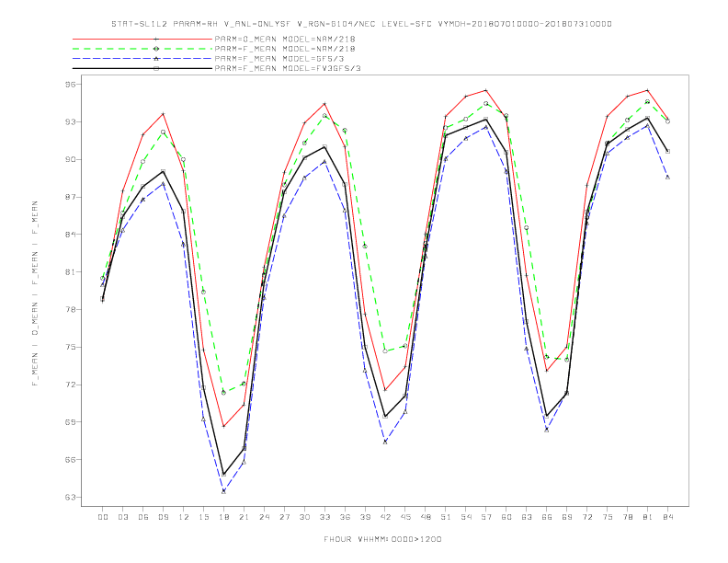728x563 pixels.
Task: Click x-axis forecast hour label 78
Action: point(628,517)
